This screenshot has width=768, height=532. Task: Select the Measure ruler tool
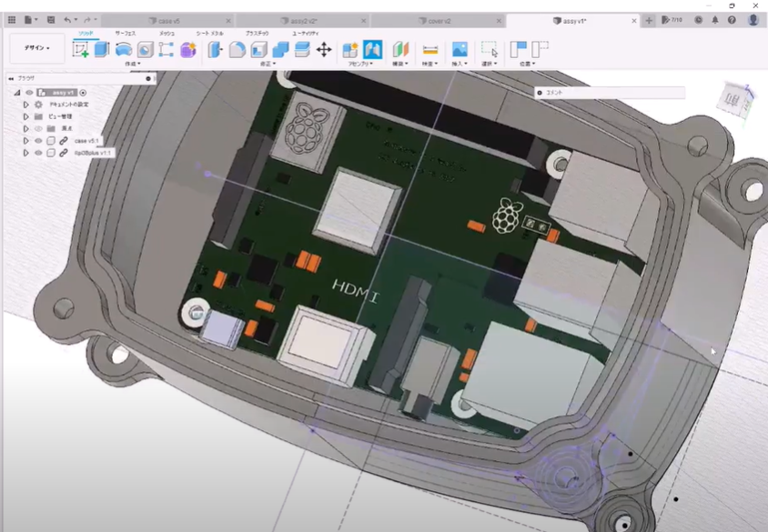[430, 50]
